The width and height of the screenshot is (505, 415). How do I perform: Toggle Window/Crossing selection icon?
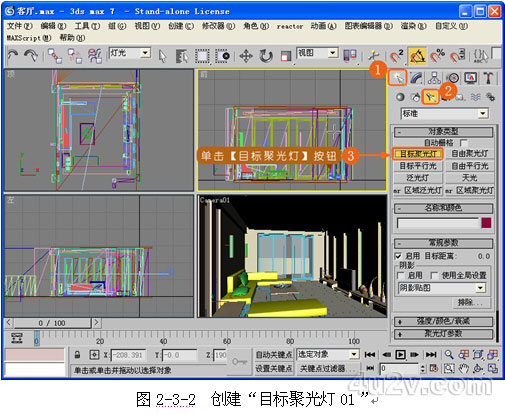click(x=223, y=56)
